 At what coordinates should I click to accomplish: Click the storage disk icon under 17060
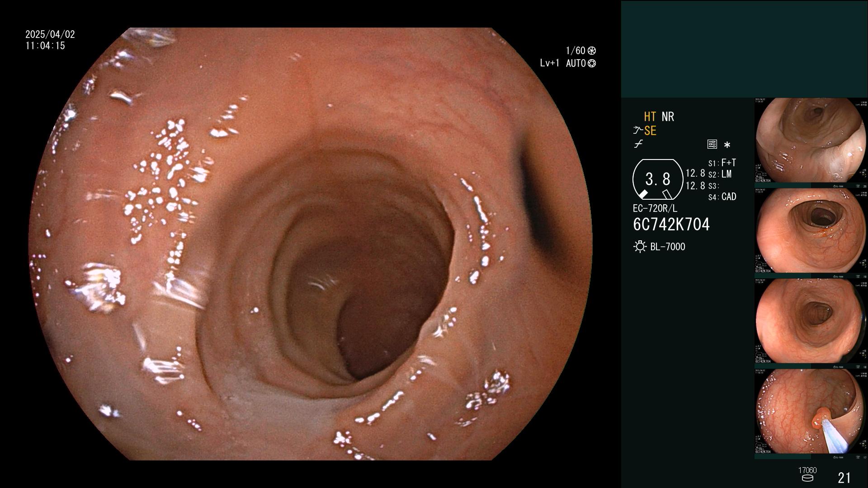[x=807, y=478]
